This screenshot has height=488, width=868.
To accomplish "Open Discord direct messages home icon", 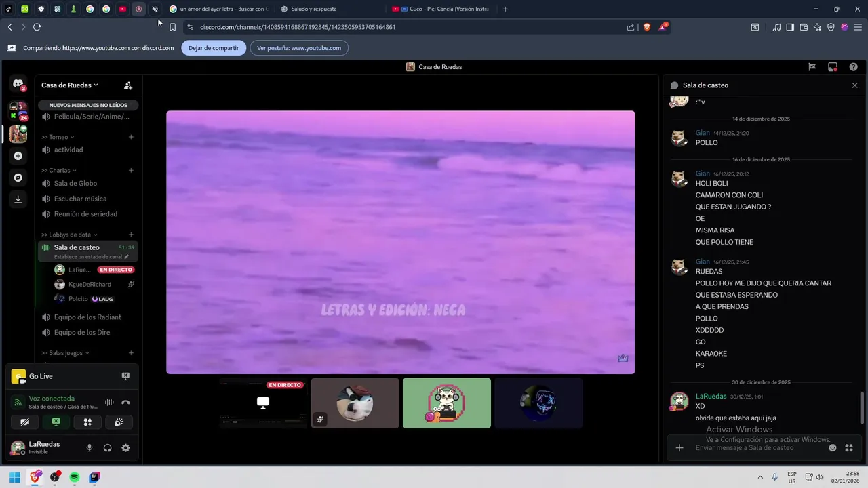I will tap(18, 83).
